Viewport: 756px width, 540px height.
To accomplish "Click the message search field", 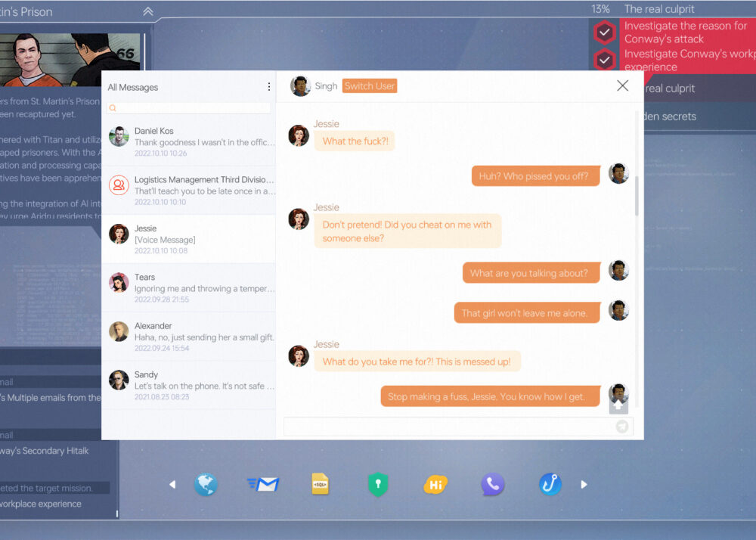I will 189,108.
